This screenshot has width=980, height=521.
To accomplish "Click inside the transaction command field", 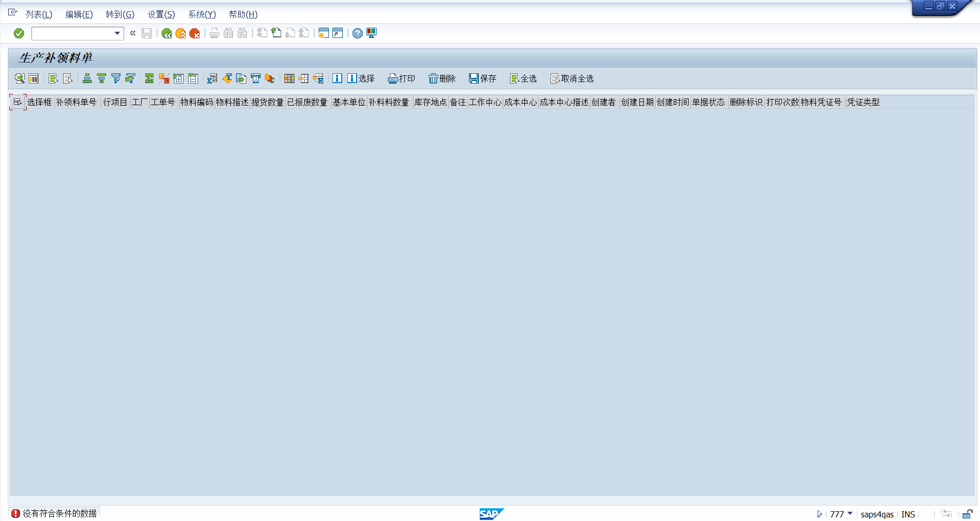I will coord(72,33).
